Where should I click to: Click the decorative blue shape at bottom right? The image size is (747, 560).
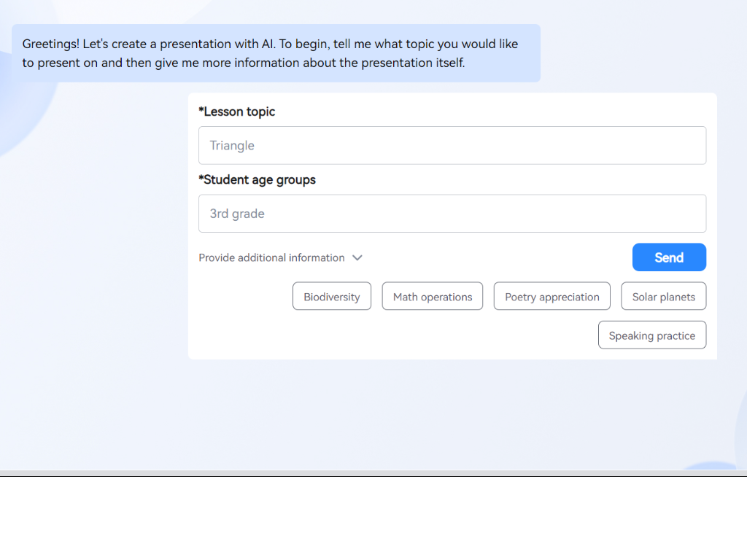coord(711,465)
